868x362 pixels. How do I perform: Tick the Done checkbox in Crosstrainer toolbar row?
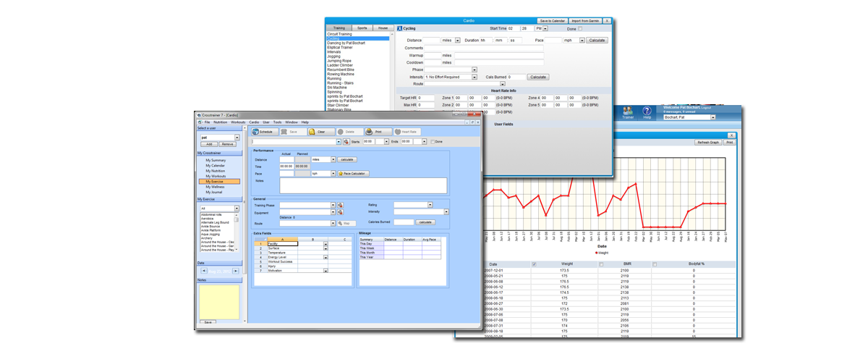point(433,142)
